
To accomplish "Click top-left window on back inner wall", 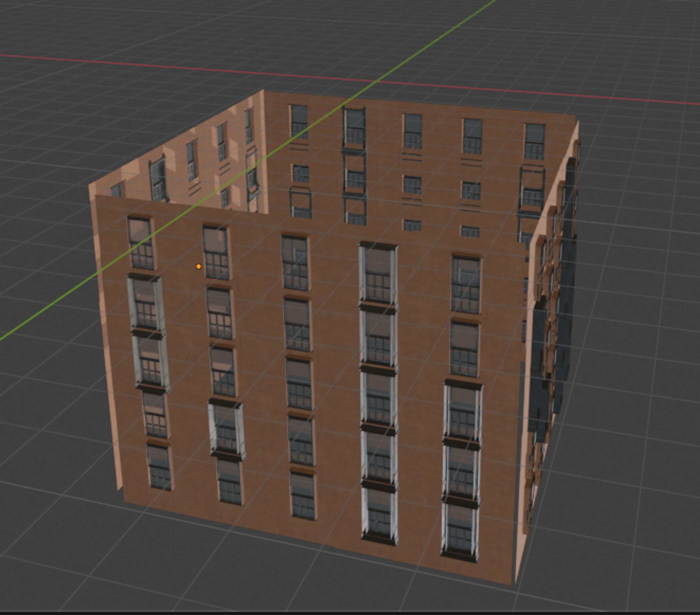I will 299,121.
